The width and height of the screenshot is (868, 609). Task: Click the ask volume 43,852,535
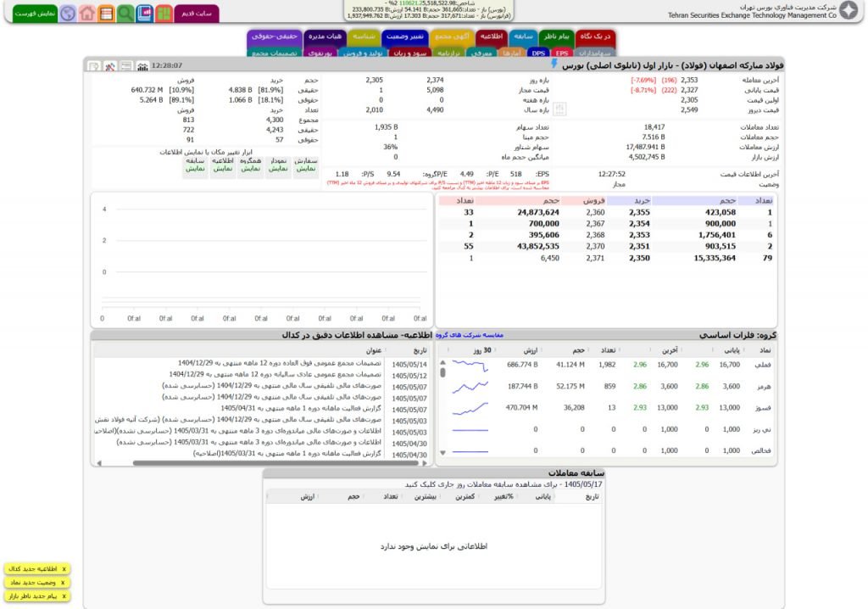(537, 247)
